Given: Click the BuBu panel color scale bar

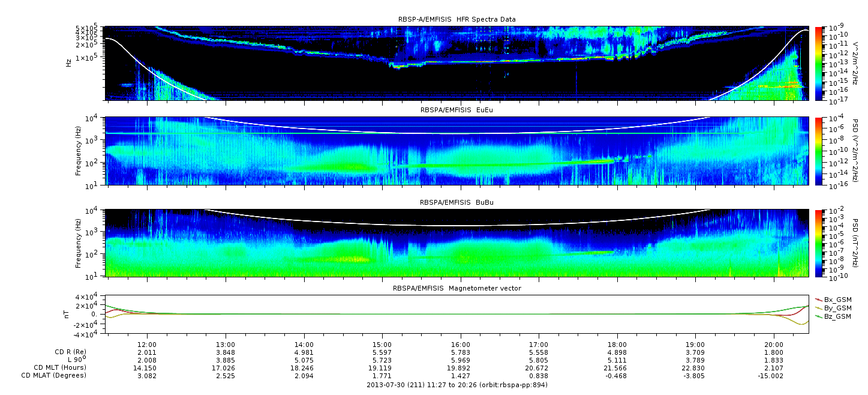Looking at the screenshot, I should tap(819, 243).
